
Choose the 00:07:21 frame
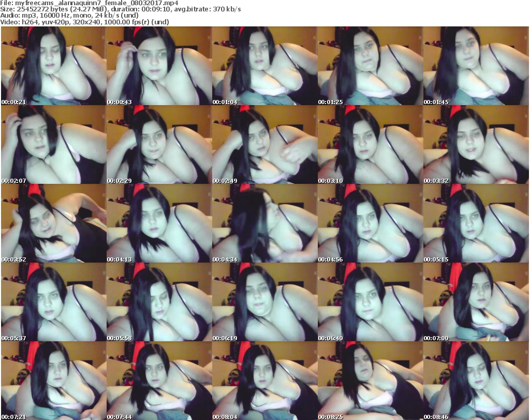tap(53, 381)
